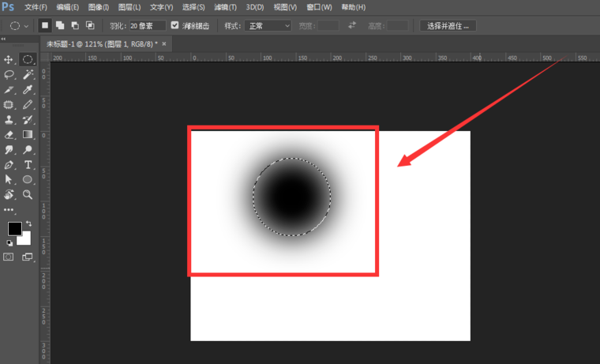Enable Add to selection mode
This screenshot has height=364, width=600.
(x=60, y=25)
